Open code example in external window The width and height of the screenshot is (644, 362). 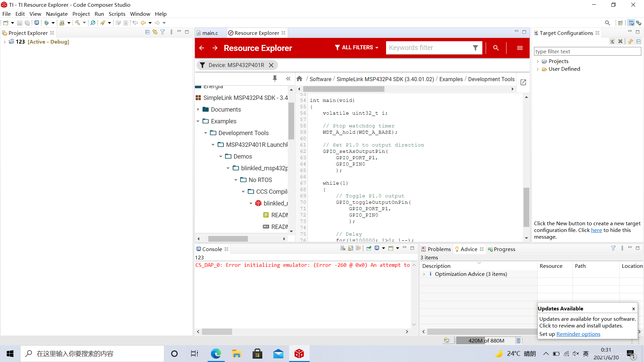523,82
